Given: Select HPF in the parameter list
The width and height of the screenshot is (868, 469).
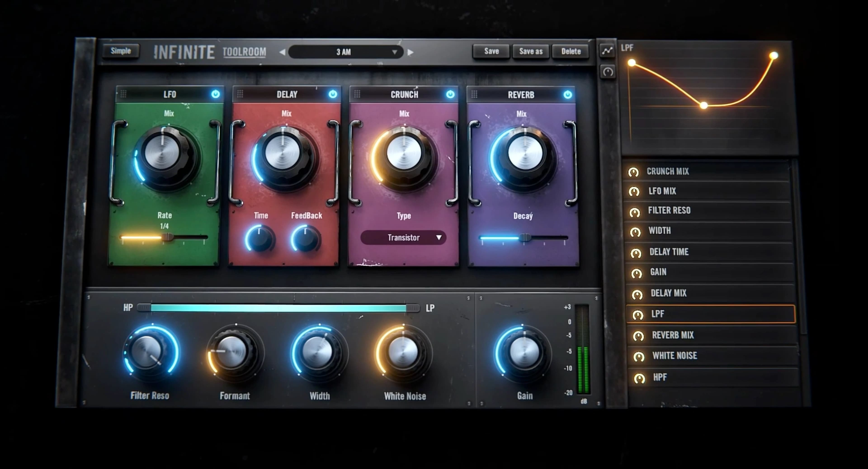Looking at the screenshot, I should 713,377.
